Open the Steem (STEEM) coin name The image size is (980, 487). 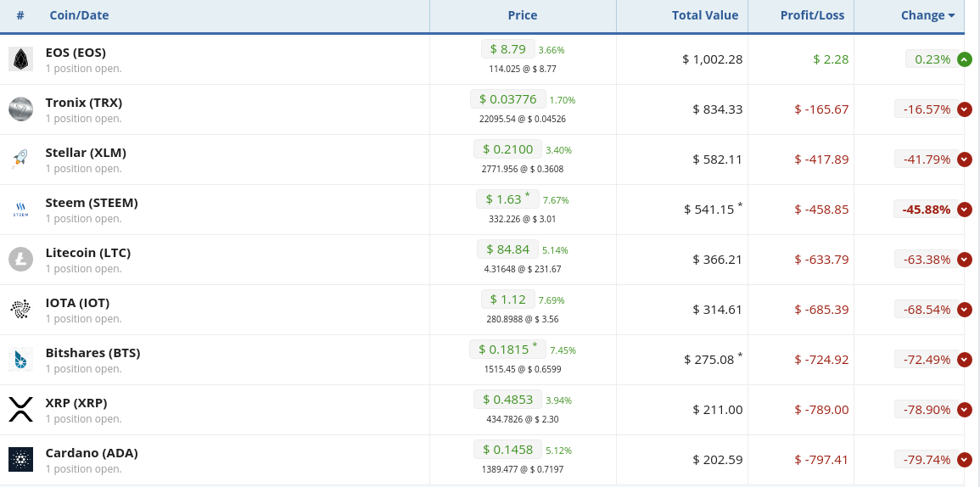coord(92,203)
